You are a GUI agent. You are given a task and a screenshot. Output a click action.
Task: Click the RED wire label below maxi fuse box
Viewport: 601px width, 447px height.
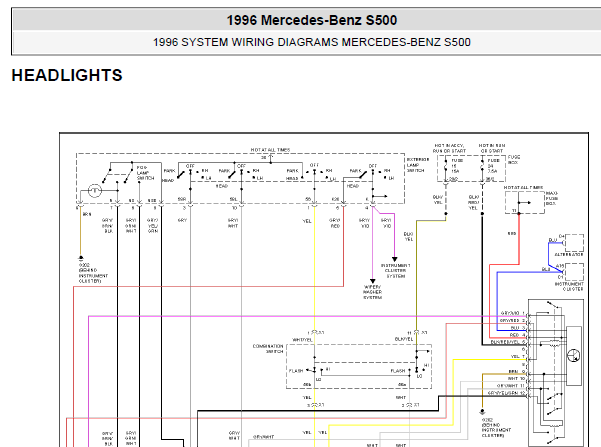[512, 233]
